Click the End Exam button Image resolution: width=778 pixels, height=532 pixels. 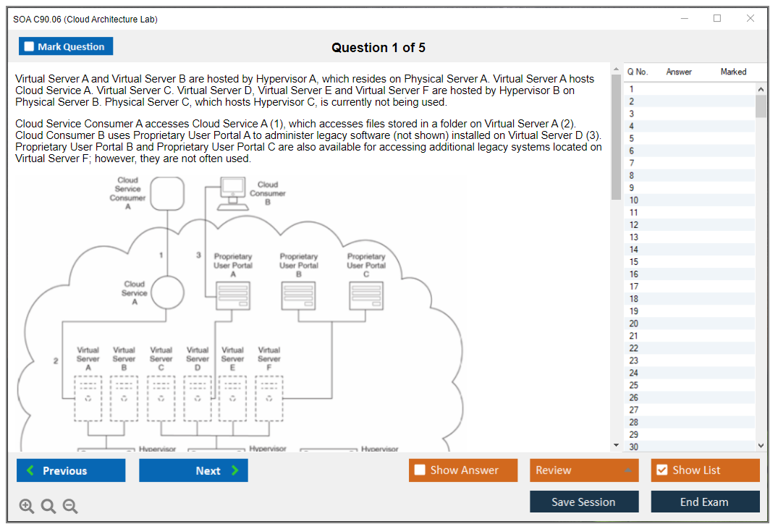click(705, 502)
